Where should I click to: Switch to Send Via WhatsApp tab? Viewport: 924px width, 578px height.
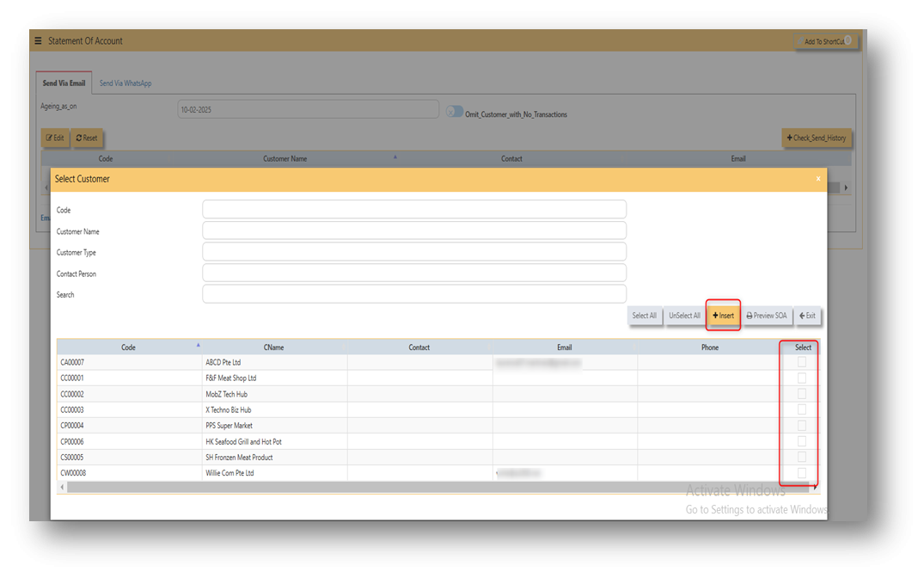pos(125,83)
